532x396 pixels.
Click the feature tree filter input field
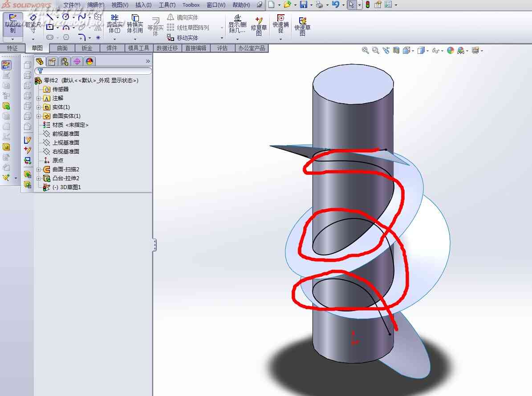point(93,71)
